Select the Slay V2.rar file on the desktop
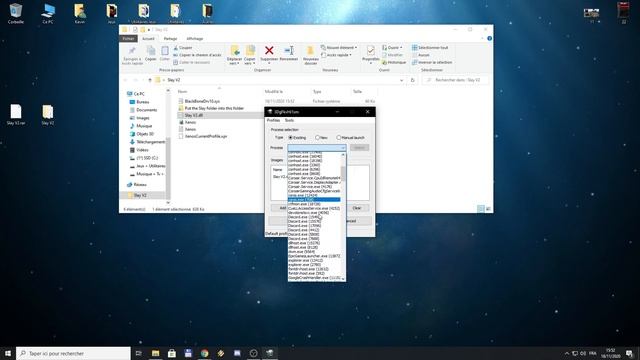The image size is (640, 360). point(16,115)
